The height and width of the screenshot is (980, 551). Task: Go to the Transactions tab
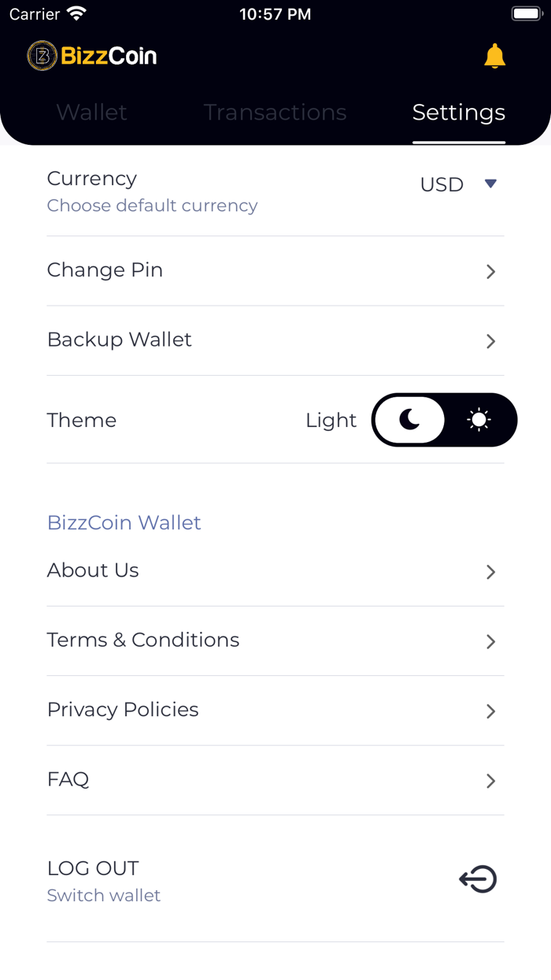(x=275, y=113)
